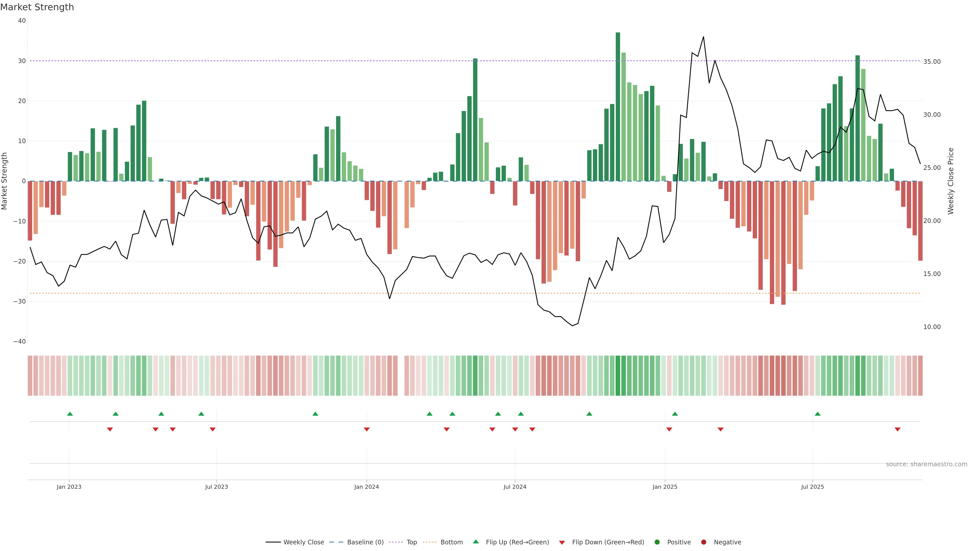This screenshot has width=980, height=551.
Task: Click the tallest dark green strength bar
Action: pyautogui.click(x=618, y=106)
